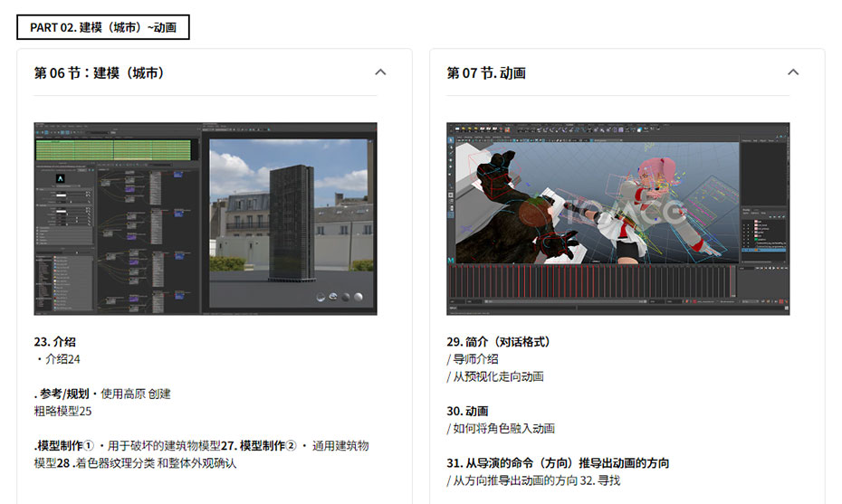Viewport: 842px width, 504px height.
Task: Select the / 导师介绍 line
Action: point(473,359)
